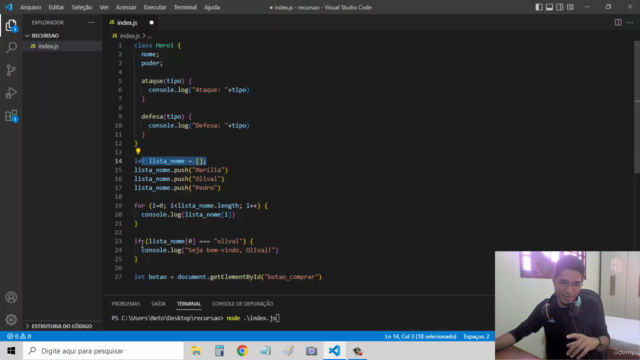Viewport: 640px width, 360px height.
Task: Open Customize Layout icon
Action: [570, 7]
